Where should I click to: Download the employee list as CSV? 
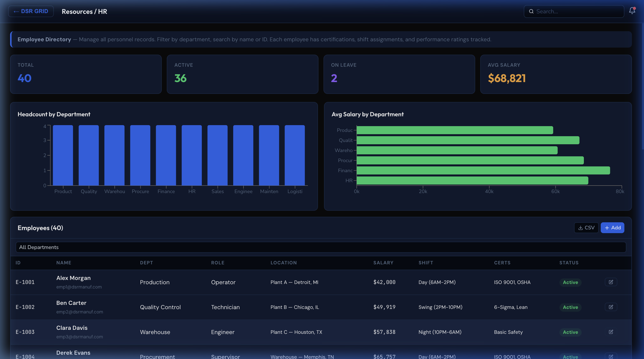pyautogui.click(x=586, y=228)
